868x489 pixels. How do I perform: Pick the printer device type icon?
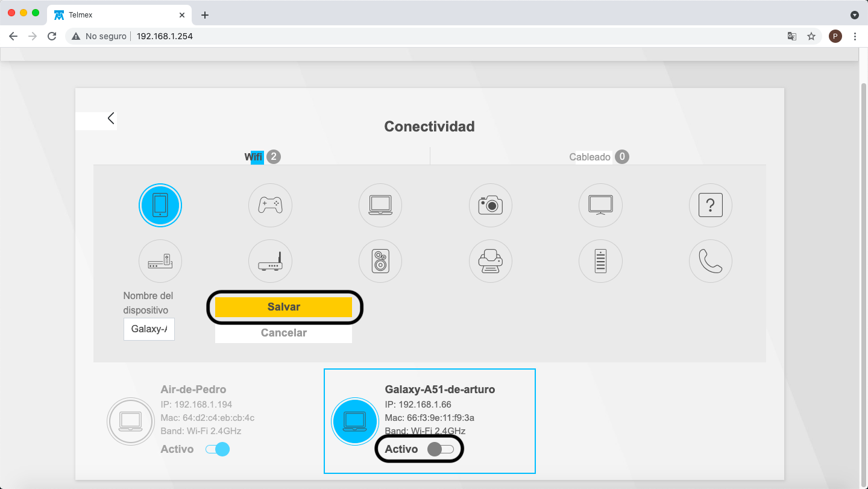coord(491,261)
